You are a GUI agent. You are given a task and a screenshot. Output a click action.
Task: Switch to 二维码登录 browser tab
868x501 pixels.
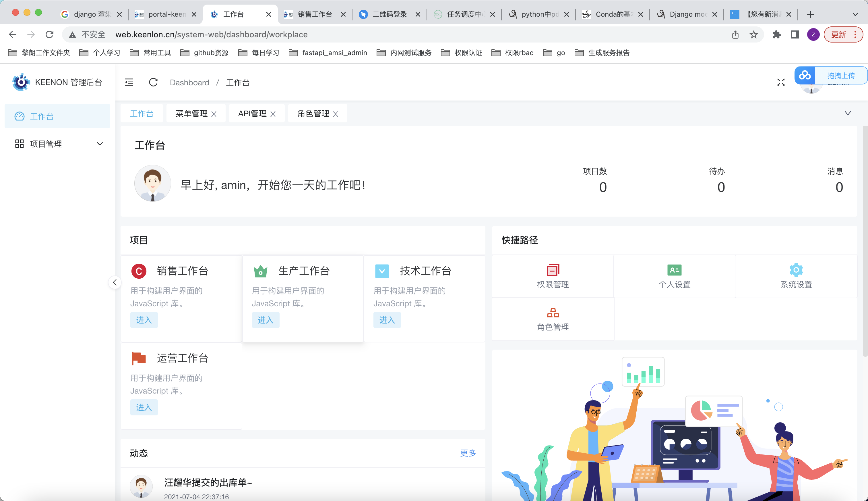[390, 14]
